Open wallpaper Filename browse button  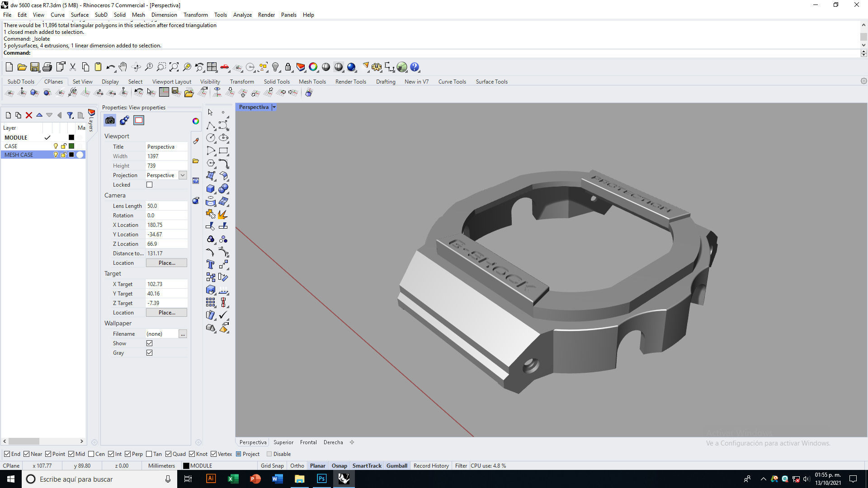tap(183, 334)
